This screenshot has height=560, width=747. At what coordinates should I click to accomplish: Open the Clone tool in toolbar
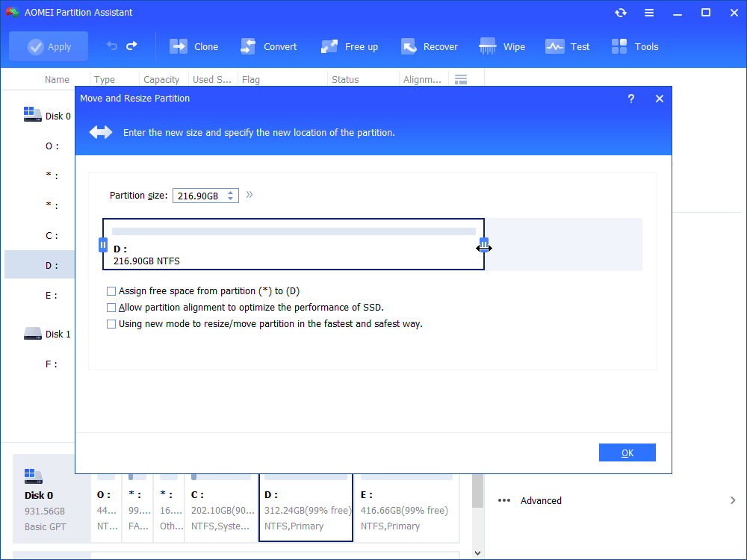tap(193, 46)
